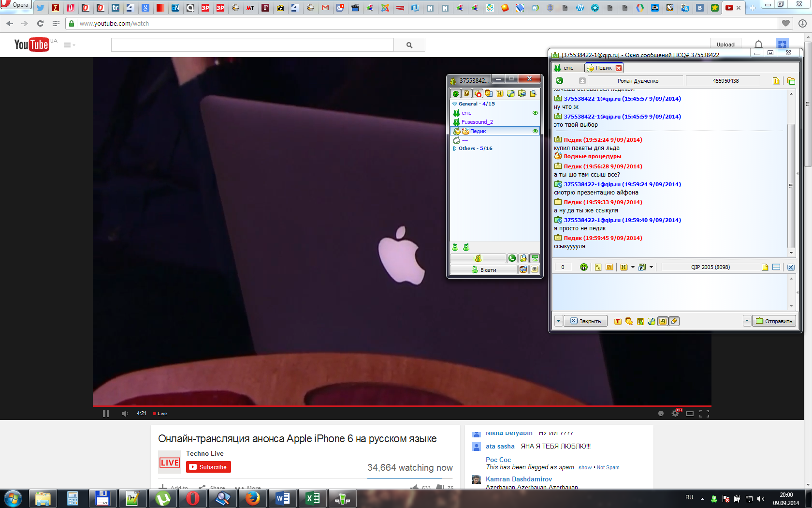Screen dimensions: 812x508
Task: Open folder icon at message window top right
Action: (791, 81)
